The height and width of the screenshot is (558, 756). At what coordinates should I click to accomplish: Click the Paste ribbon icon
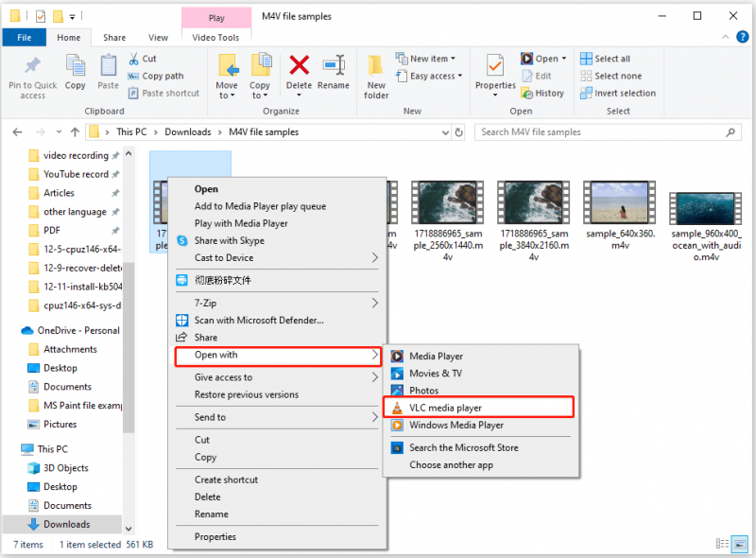108,65
